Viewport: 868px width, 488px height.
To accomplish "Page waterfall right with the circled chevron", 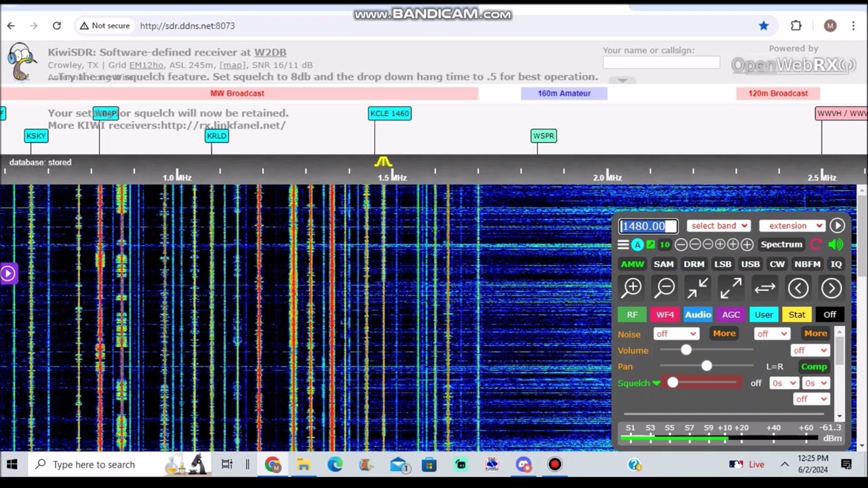I will (x=831, y=288).
